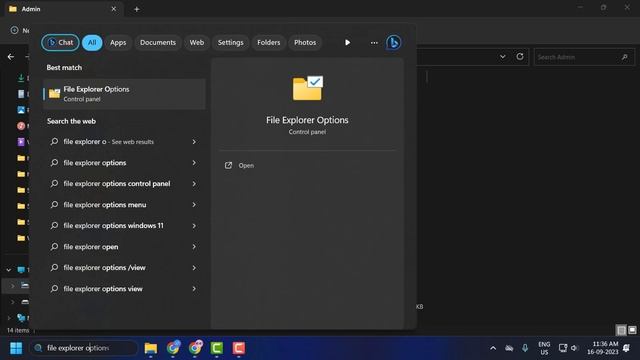Screen dimensions: 640x360
Task: Open File Explorer Options best match result
Action: (x=124, y=94)
